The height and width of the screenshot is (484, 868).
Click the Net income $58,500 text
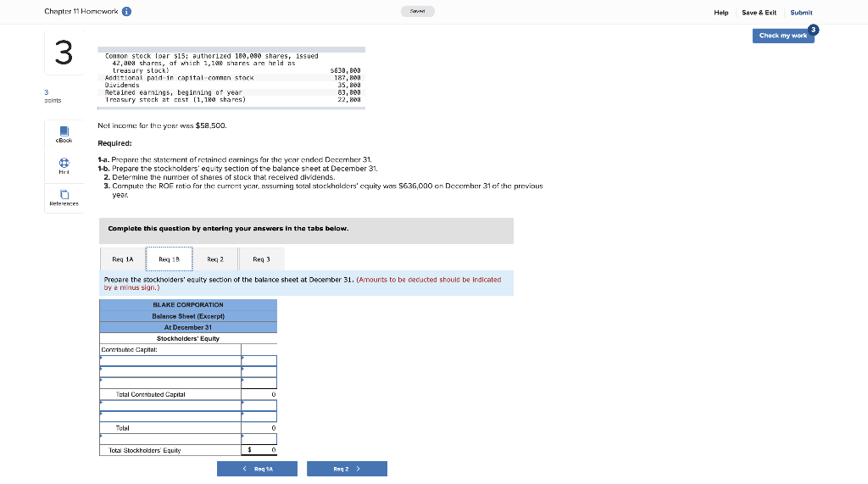click(x=162, y=125)
